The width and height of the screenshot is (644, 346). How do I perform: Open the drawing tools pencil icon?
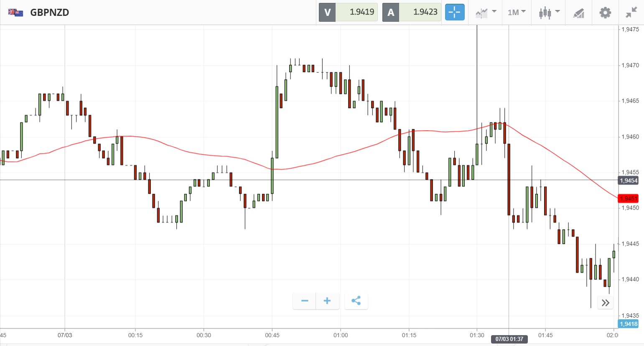[x=578, y=13]
